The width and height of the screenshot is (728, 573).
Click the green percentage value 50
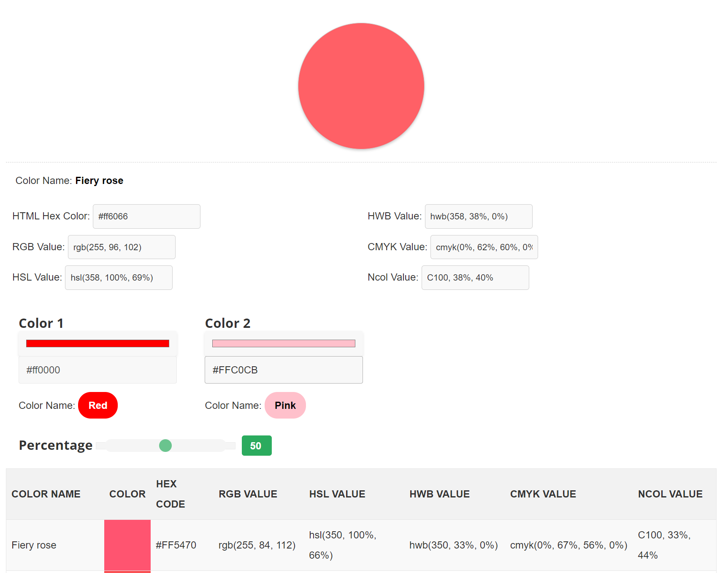tap(257, 446)
